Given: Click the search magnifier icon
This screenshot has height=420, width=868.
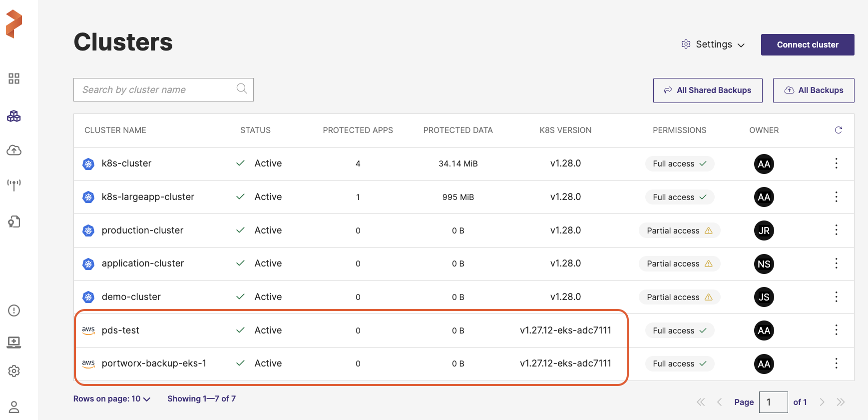Looking at the screenshot, I should 242,89.
